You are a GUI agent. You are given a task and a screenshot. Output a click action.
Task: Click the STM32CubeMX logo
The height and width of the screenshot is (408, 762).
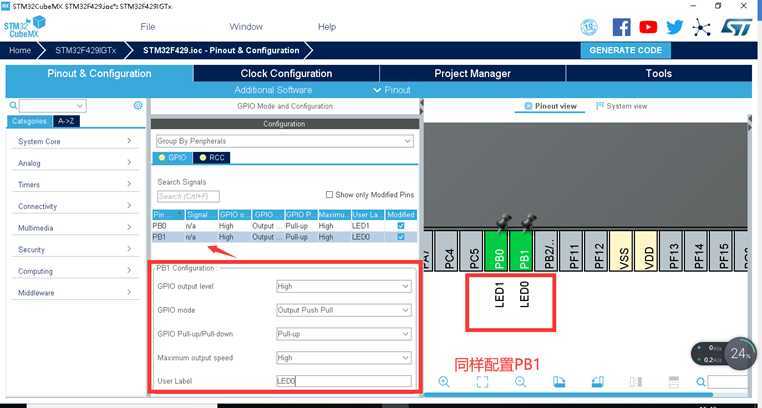point(24,27)
